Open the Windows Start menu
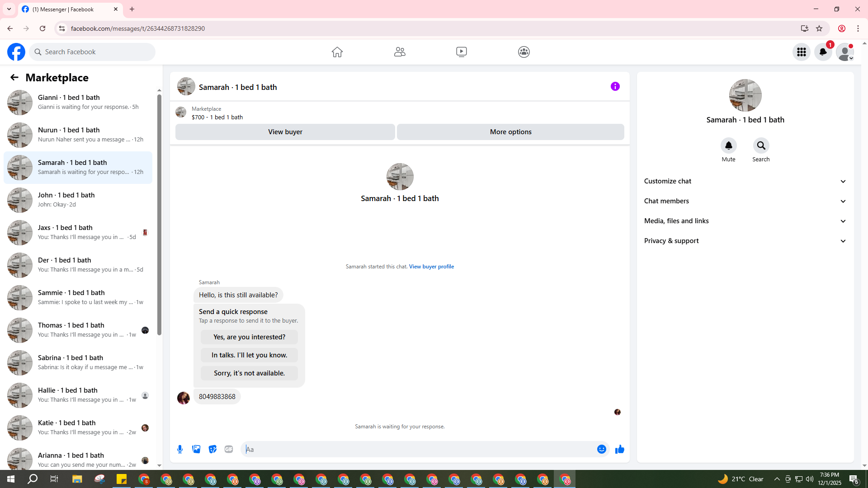This screenshot has width=868, height=488. (x=11, y=479)
